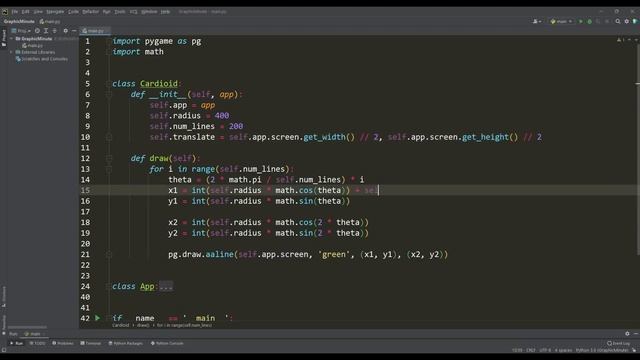640x360 pixels.
Task: Open the Run menu
Action: click(106, 11)
